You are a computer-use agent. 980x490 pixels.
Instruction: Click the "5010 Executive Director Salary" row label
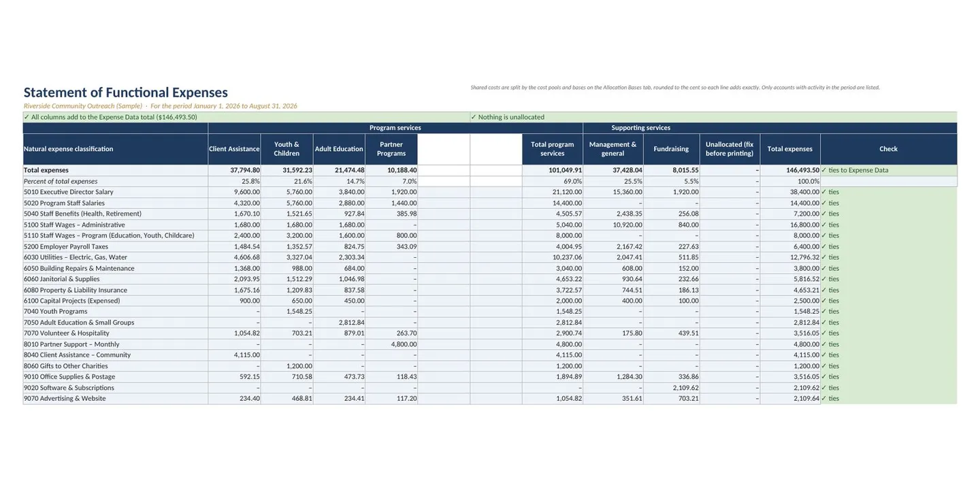69,192
